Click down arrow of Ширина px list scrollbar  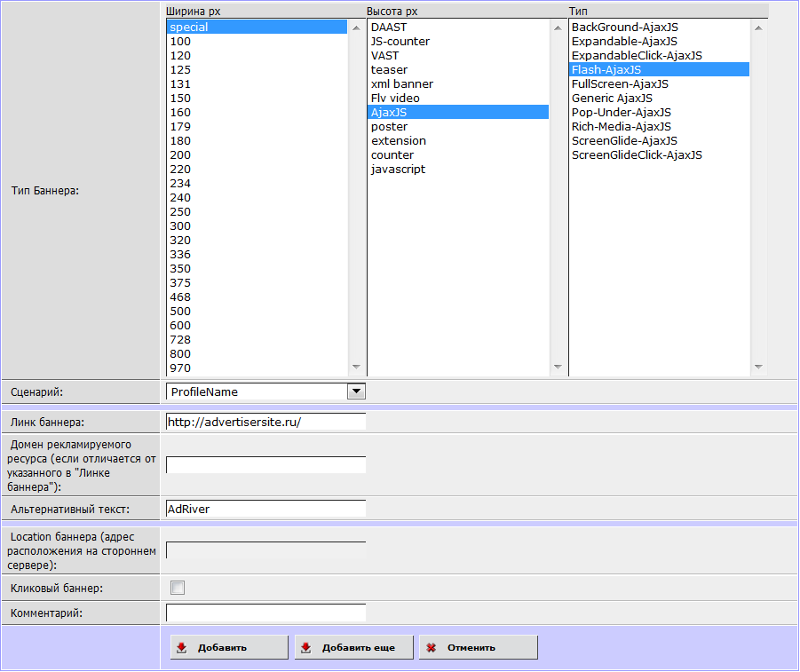coord(356,367)
